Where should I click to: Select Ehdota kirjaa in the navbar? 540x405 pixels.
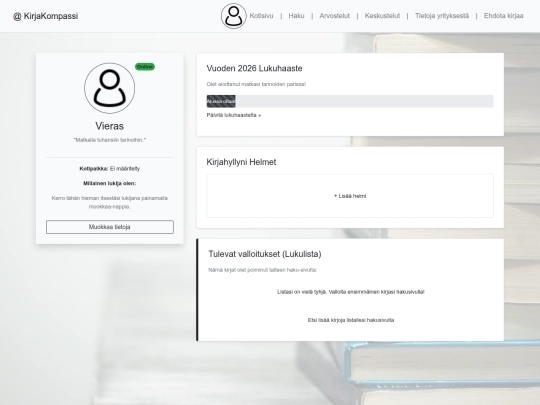pos(503,16)
